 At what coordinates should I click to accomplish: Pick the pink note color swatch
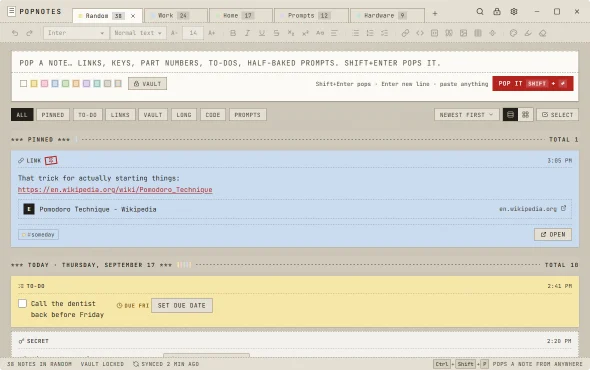tap(44, 83)
